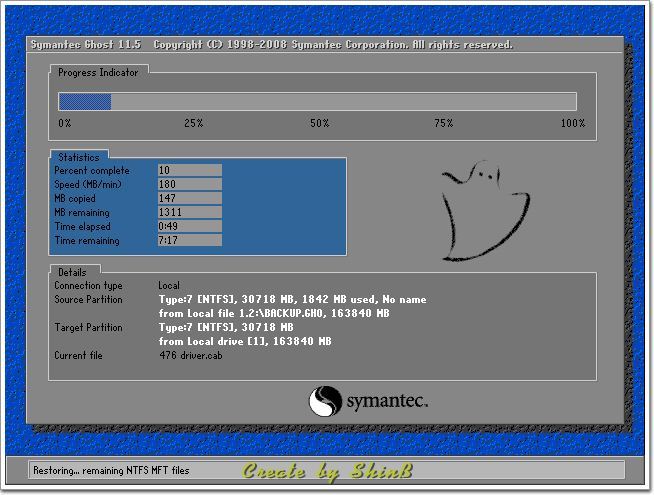Click the Details group label
The image size is (654, 495).
(72, 272)
